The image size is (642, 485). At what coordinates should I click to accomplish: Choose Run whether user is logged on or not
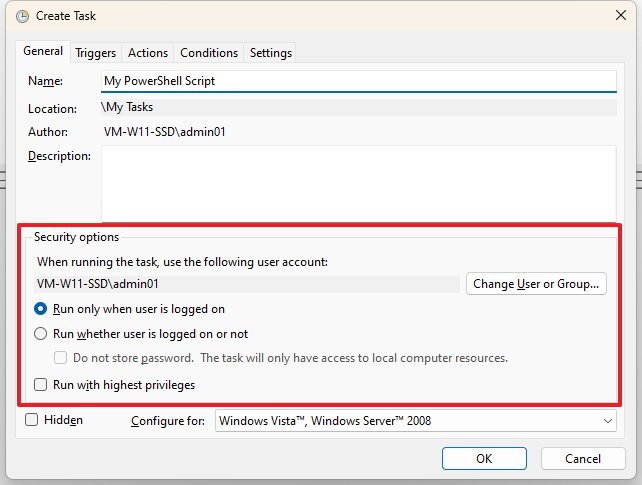pyautogui.click(x=42, y=334)
